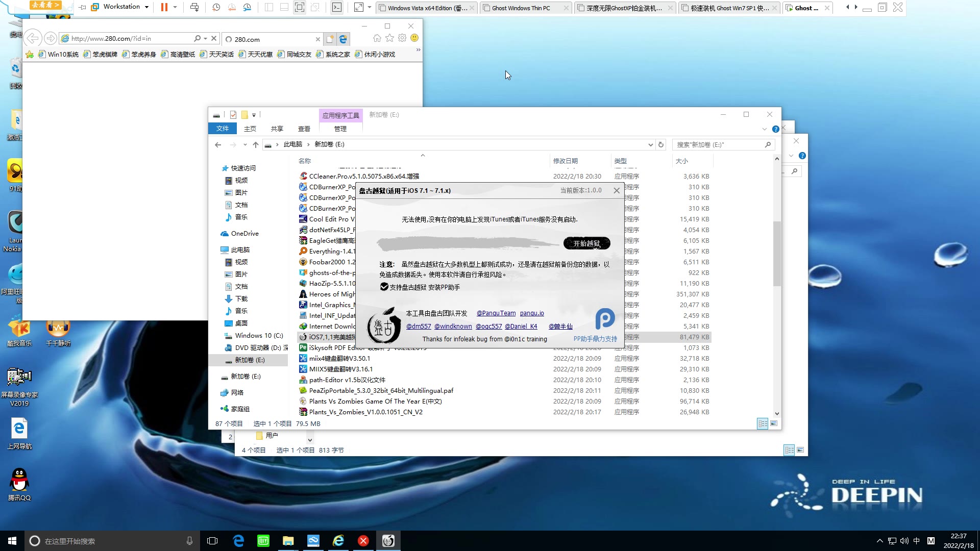Click the VMware full screen view icon

click(x=300, y=7)
